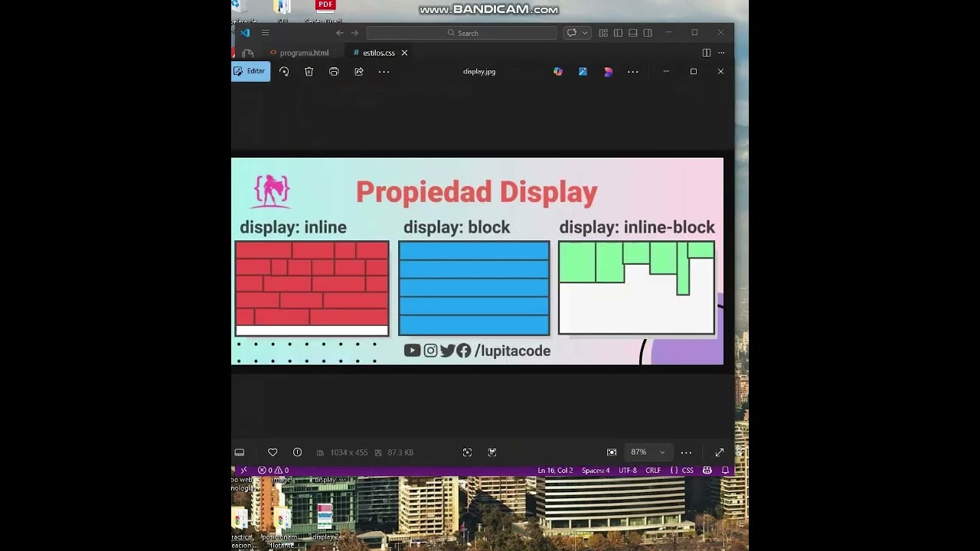Open the ellipsis menu beside Clipchamp icon

click(x=633, y=71)
